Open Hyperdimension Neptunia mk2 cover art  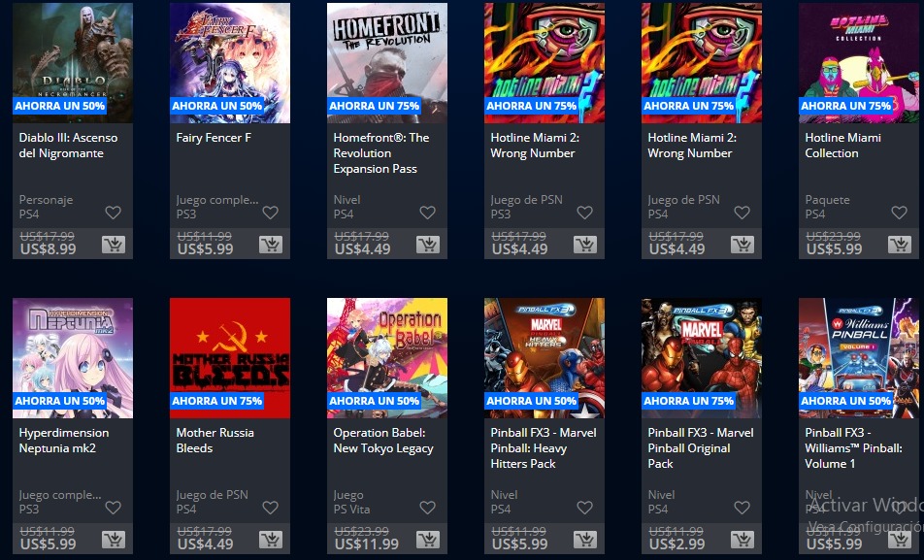click(x=73, y=358)
